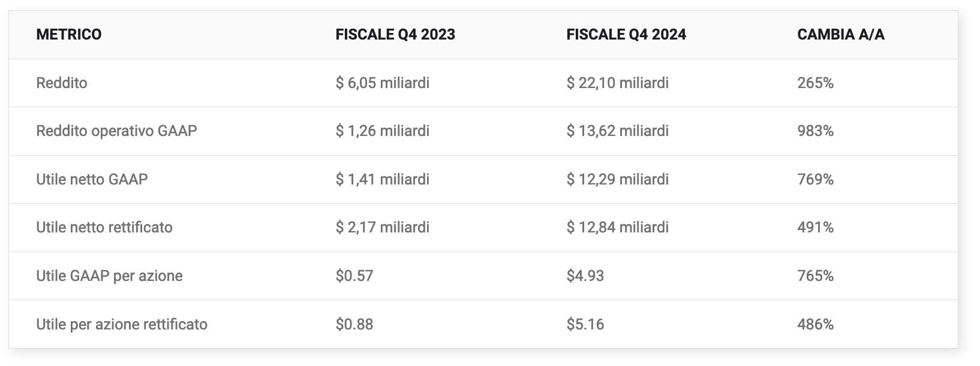Click the 265% change value
980x366 pixels.
click(x=816, y=83)
